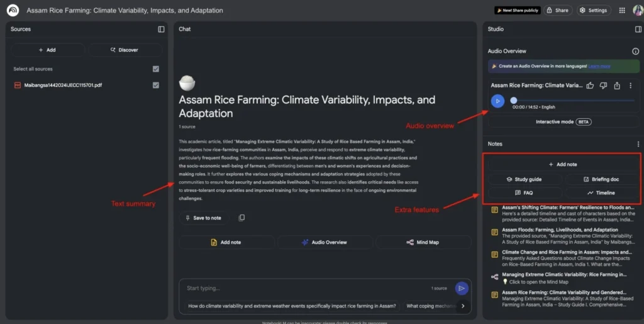This screenshot has height=324, width=644.
Task: Play the Audio Overview
Action: click(497, 101)
